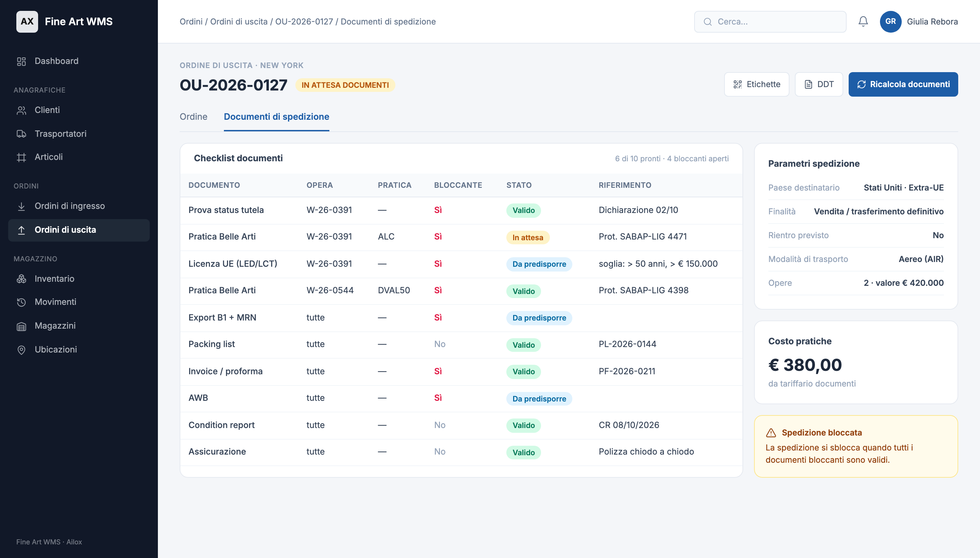Click the Movimenti history icon
980x558 pixels.
(x=21, y=302)
